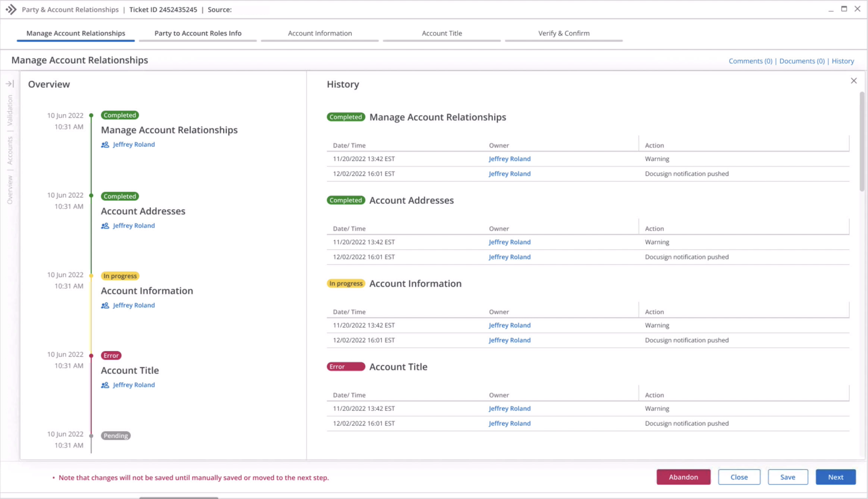Image resolution: width=868 pixels, height=499 pixels.
Task: Click the people icon beside Jeffrey Roland under Manage Account Relationships
Action: 105,144
